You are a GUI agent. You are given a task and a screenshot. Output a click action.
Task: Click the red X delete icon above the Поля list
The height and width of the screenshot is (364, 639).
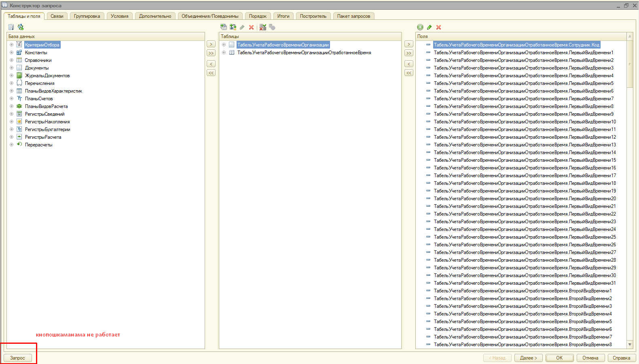coord(439,27)
